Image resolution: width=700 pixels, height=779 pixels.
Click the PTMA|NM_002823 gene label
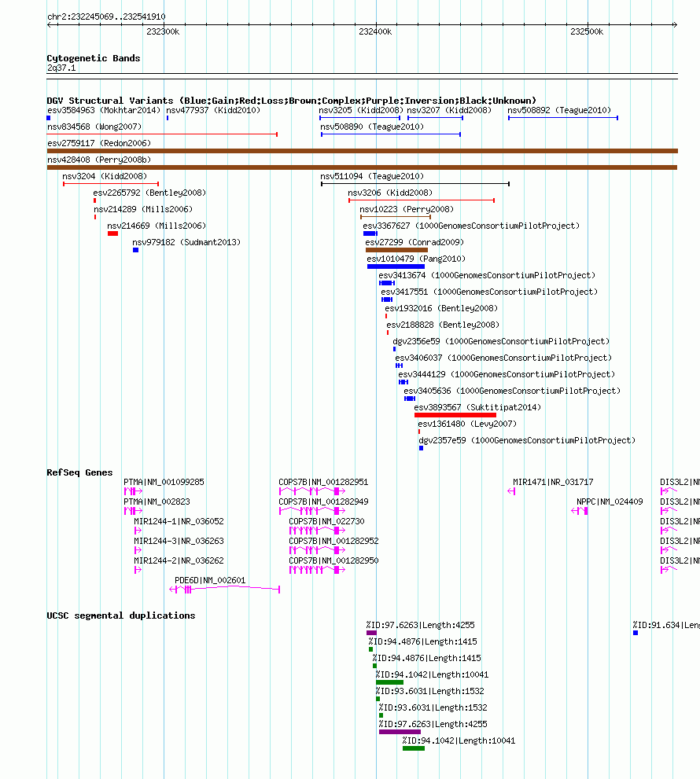pos(157,502)
